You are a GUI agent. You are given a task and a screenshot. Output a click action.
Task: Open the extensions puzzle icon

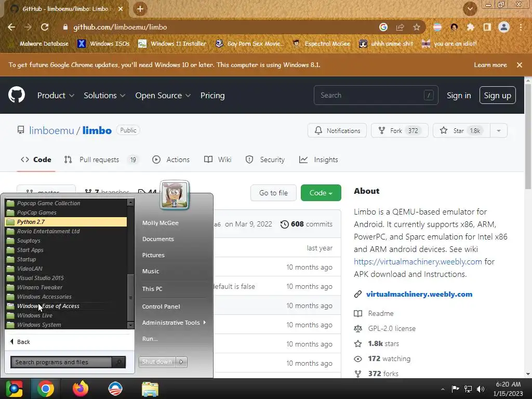[471, 27]
